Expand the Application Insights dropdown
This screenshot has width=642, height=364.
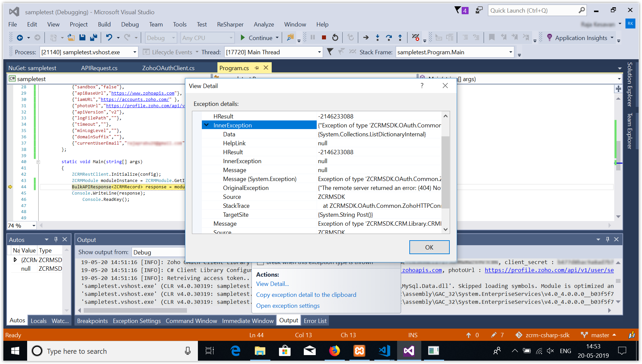pos(612,38)
